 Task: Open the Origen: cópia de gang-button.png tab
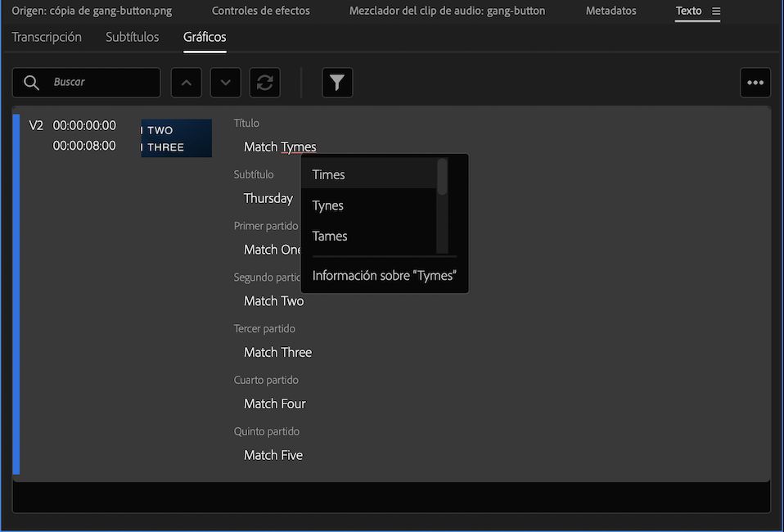tap(92, 11)
